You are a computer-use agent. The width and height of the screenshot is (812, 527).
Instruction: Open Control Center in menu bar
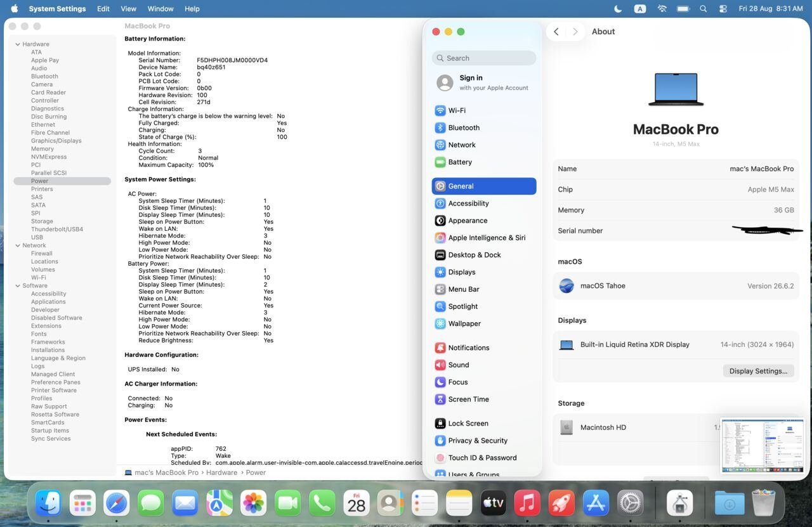(723, 9)
